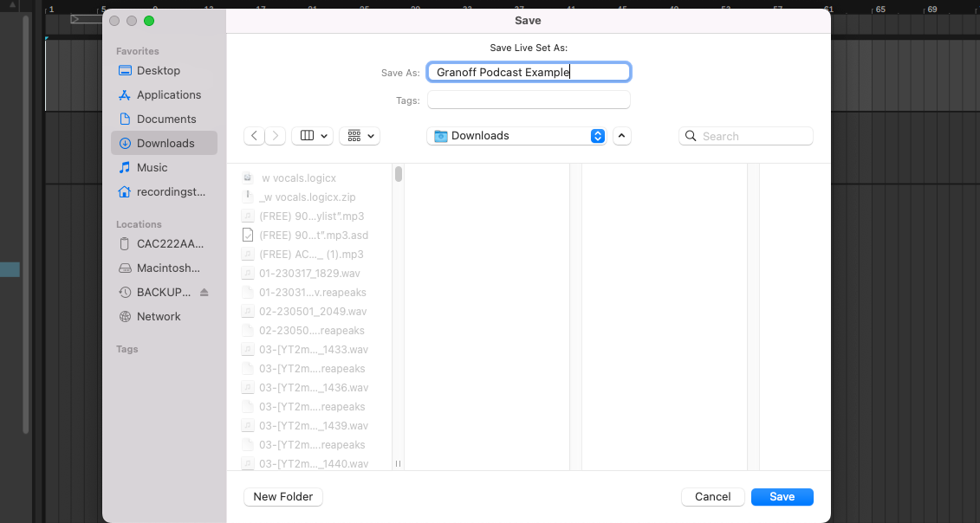Click the file list vertical scrollbar
The height and width of the screenshot is (523, 980).
click(x=399, y=175)
